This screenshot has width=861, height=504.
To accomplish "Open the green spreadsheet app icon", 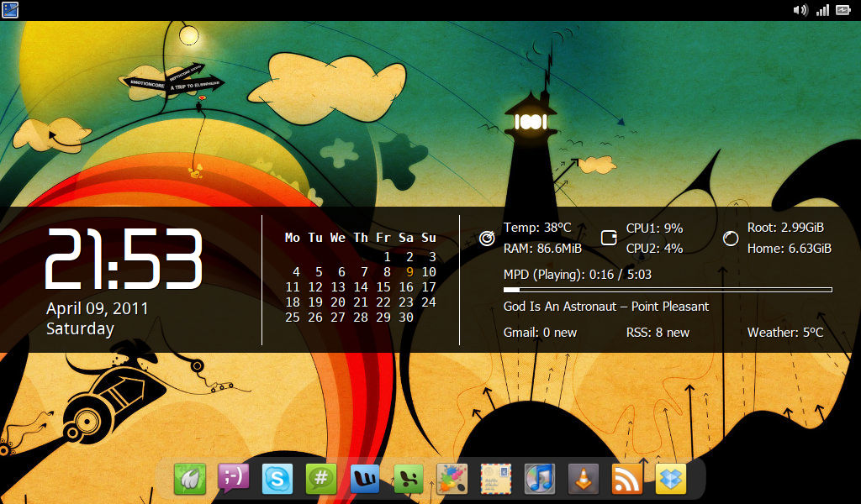I will point(409,479).
